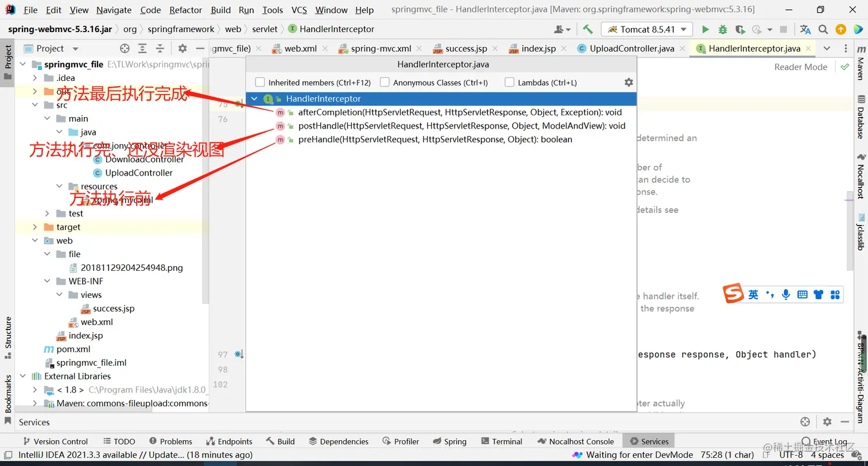Open the jclasslib side panel

click(861, 232)
